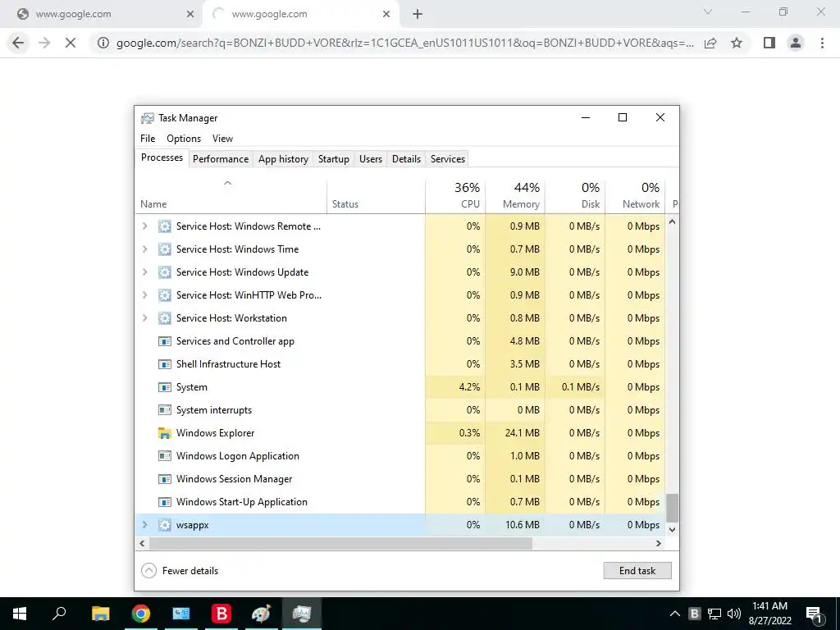Open Chrome three-dot menu
The height and width of the screenshot is (630, 840).
pyautogui.click(x=822, y=43)
